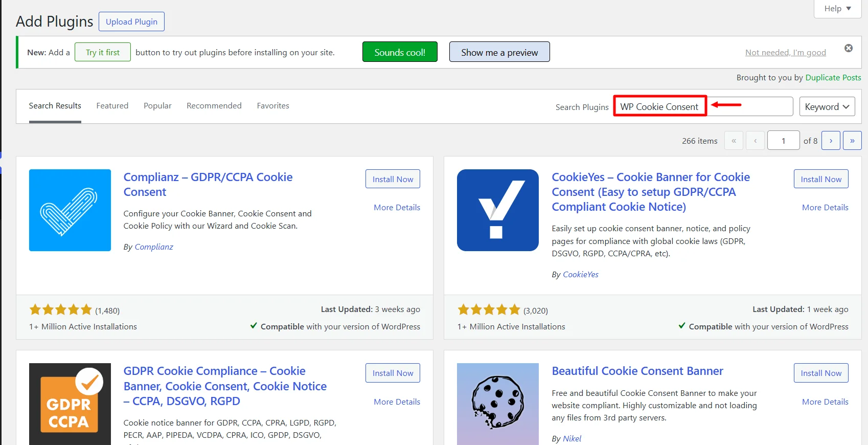Click the Add Plugins page heading
Image resolution: width=868 pixels, height=445 pixels.
point(55,21)
